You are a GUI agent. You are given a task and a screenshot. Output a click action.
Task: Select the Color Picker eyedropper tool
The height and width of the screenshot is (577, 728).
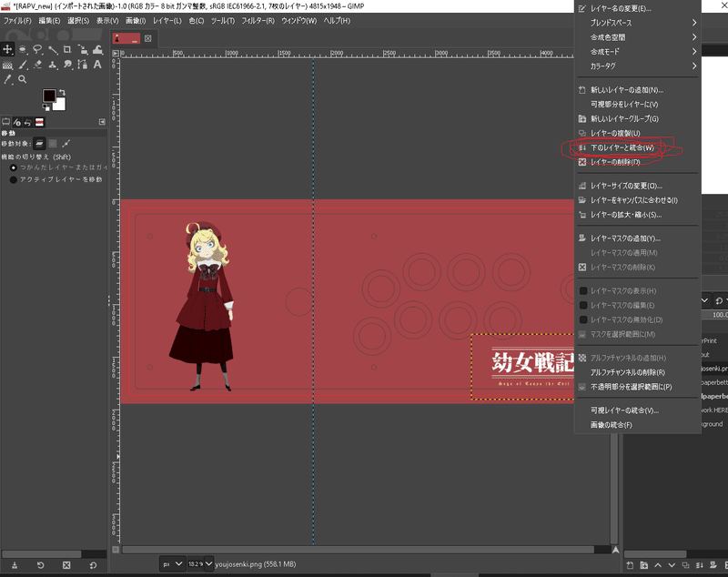click(7, 79)
